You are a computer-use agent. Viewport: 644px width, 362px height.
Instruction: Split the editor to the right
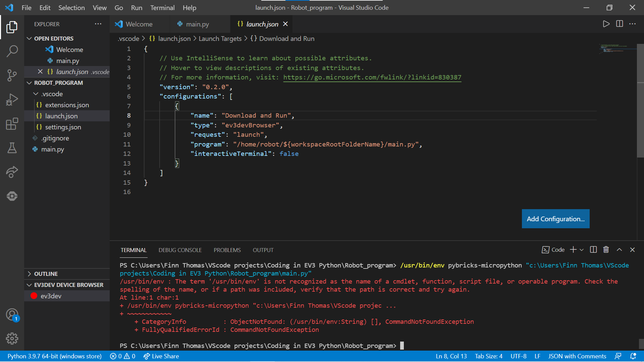coord(620,24)
